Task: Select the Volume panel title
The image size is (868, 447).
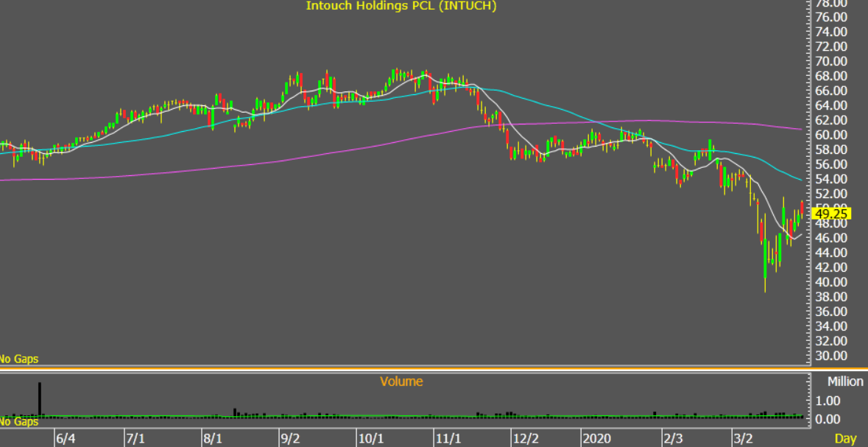Action: coord(401,381)
